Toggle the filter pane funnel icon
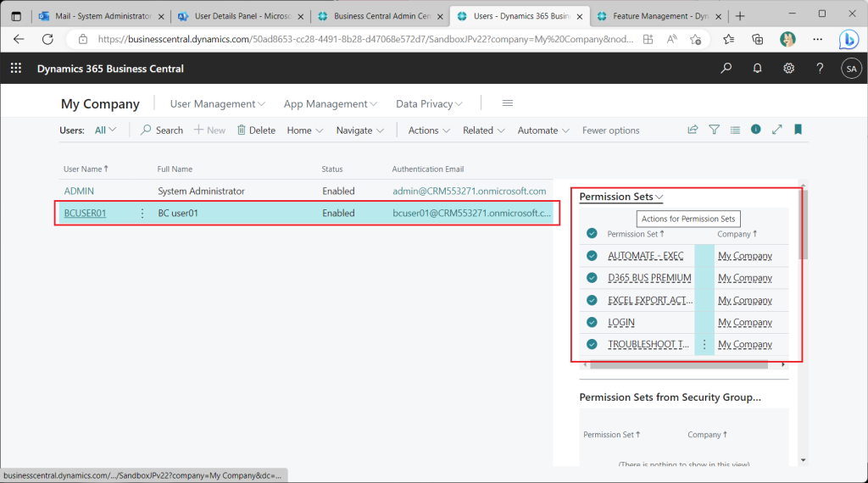This screenshot has width=868, height=483. 714,130
